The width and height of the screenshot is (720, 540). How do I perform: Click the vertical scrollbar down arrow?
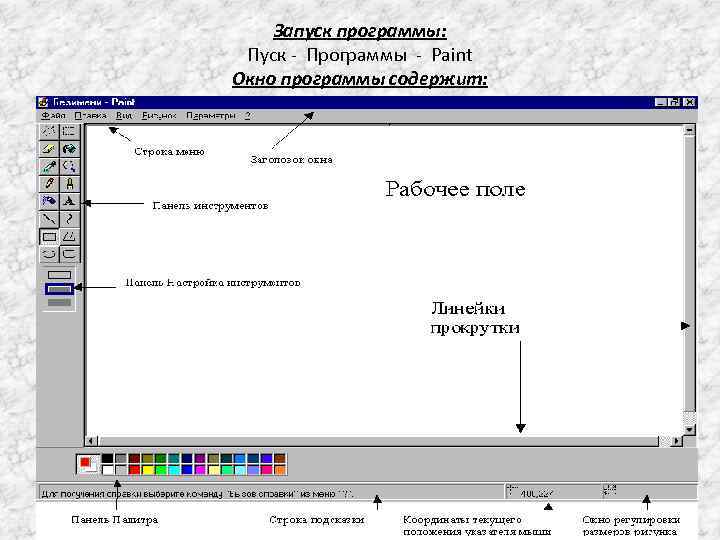click(689, 430)
